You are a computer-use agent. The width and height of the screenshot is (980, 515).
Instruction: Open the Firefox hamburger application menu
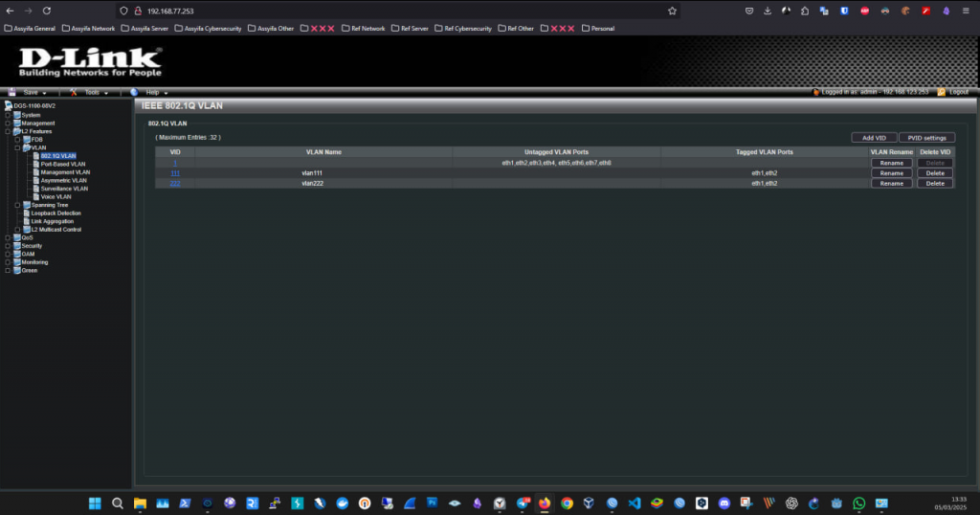pyautogui.click(x=967, y=11)
